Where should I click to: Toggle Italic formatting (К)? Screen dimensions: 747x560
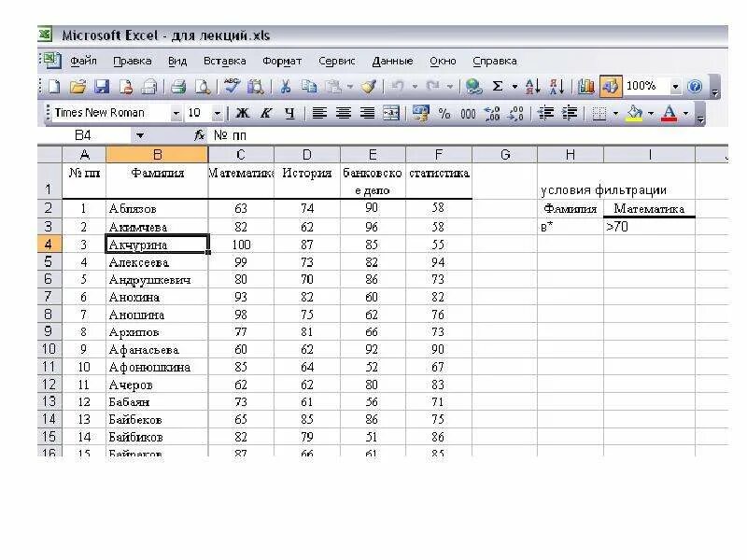[x=266, y=113]
